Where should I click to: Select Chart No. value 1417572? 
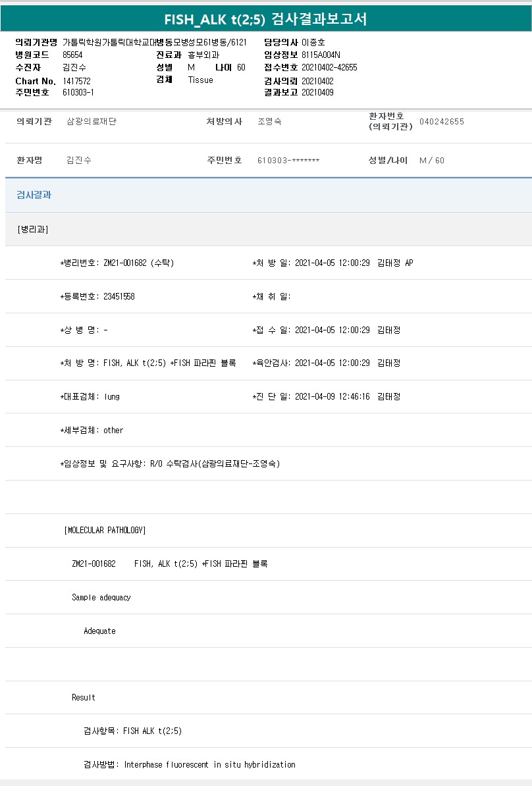coord(76,81)
